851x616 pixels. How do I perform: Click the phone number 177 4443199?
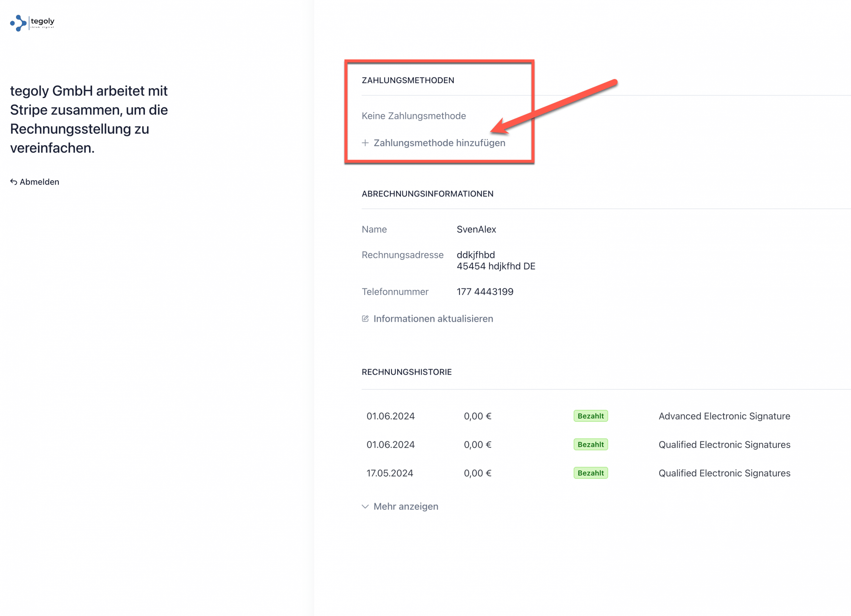(x=485, y=292)
